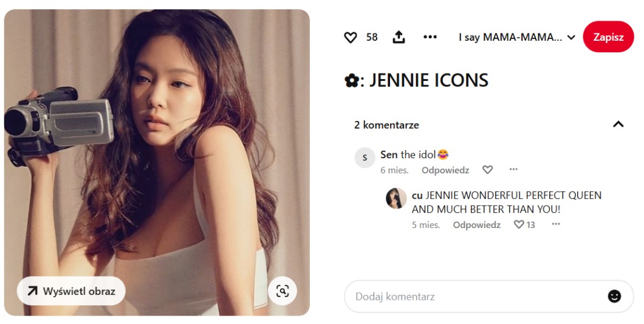This screenshot has height=324, width=644.
Task: Click the share upload icon
Action: [399, 38]
